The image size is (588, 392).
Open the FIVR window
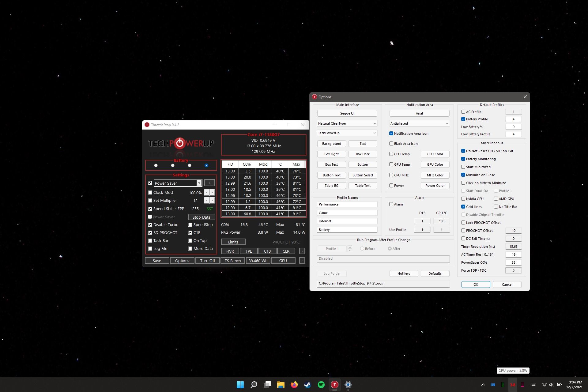(230, 251)
